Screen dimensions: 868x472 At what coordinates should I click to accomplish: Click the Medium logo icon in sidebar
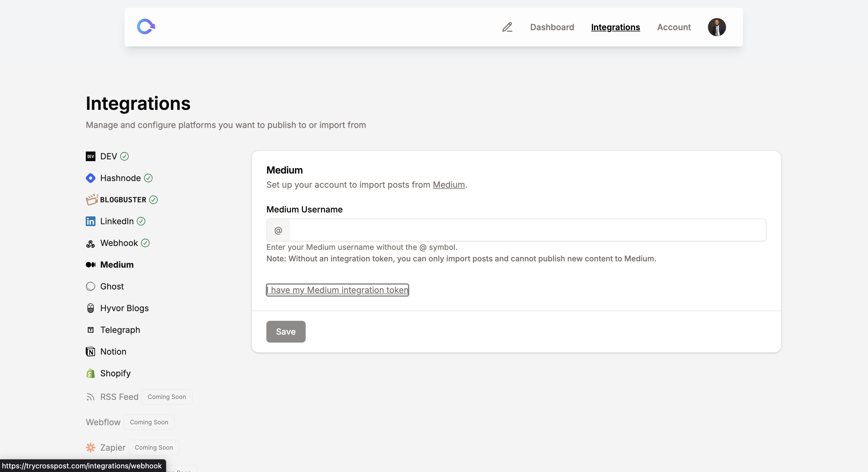pos(90,265)
